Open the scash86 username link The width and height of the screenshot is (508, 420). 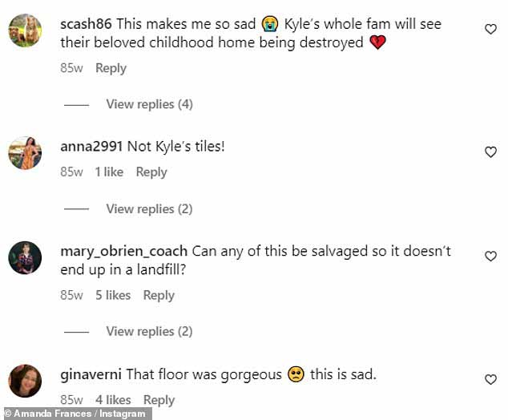tap(86, 24)
